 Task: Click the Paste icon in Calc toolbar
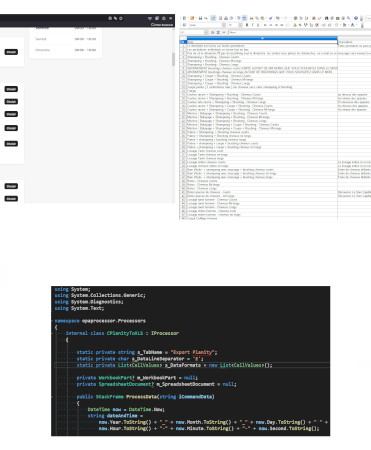tap(262, 18)
